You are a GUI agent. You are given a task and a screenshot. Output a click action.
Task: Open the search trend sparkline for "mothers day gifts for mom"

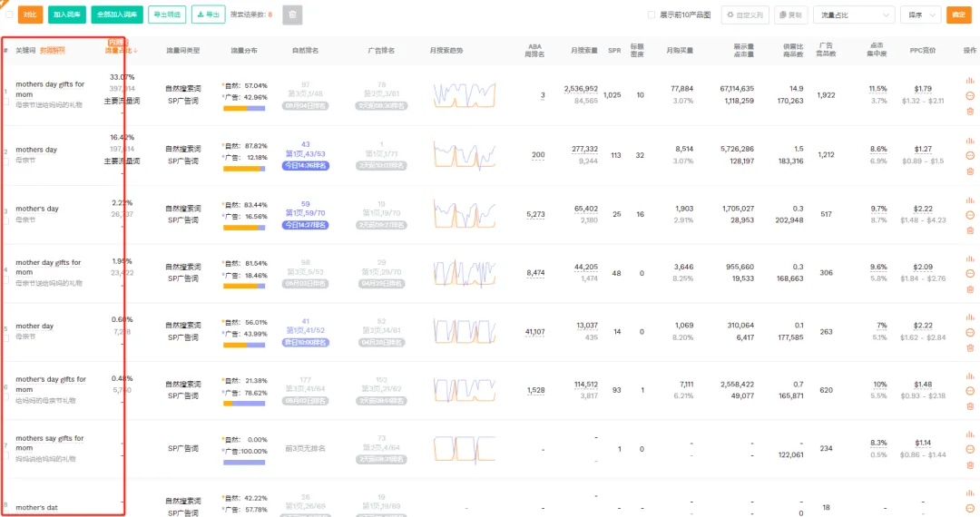(465, 95)
